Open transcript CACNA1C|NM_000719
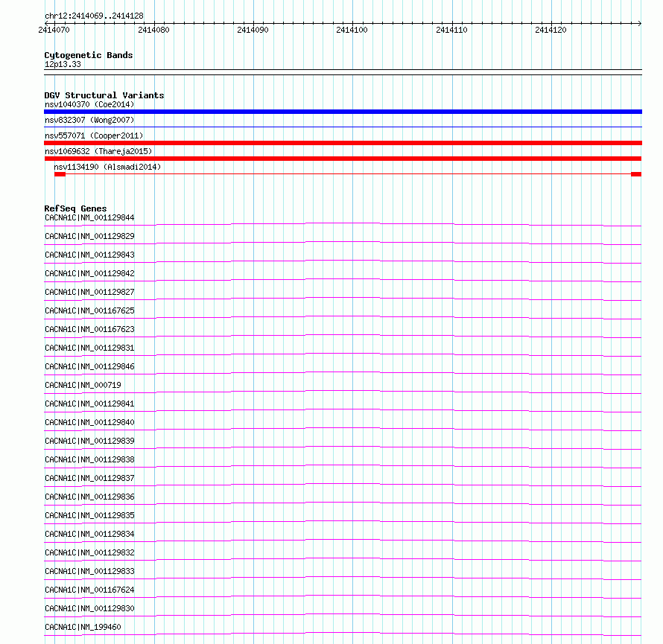Image resolution: width=663 pixels, height=644 pixels. click(83, 385)
